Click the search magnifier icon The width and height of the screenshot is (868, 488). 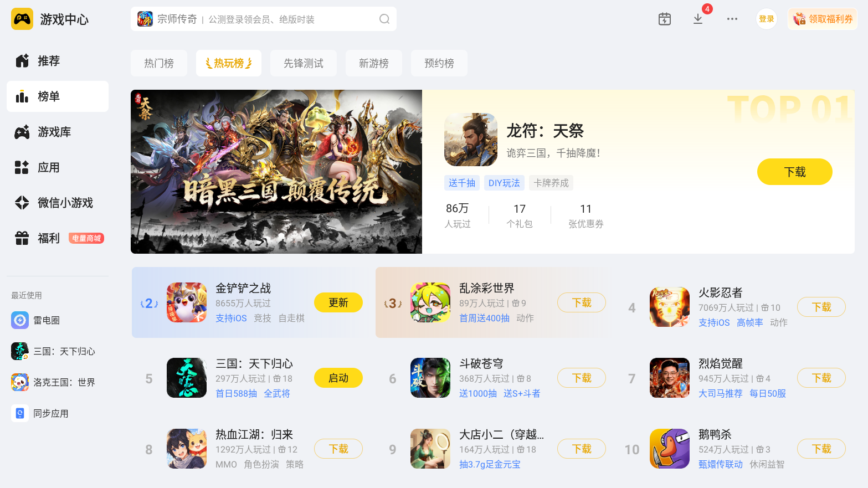tap(384, 19)
